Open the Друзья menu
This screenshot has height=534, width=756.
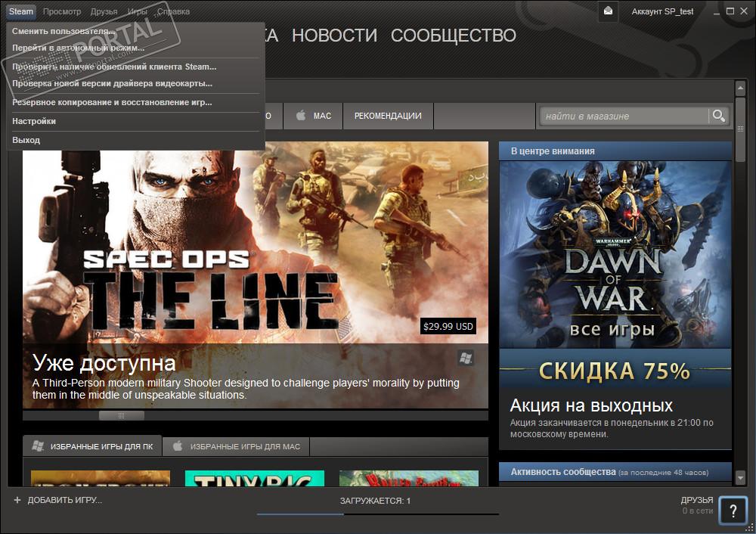pos(104,11)
